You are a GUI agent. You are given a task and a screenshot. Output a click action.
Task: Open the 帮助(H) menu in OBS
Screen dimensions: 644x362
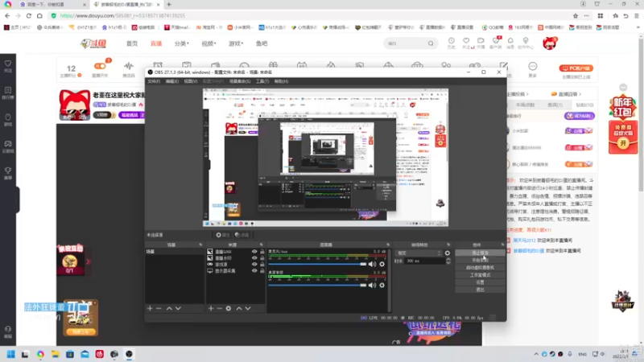281,81
